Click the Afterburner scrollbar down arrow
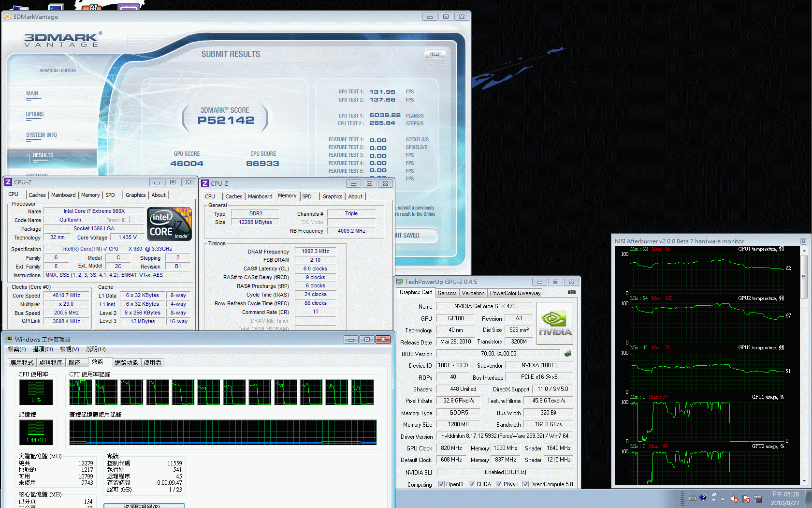Viewport: 812px width, 508px height. [804, 481]
